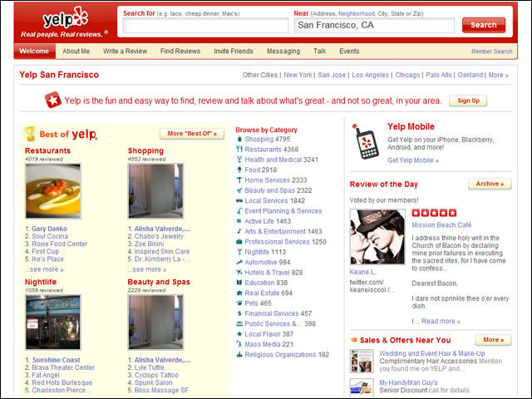Open the My HandyMan Guy's offer link
Screen dimensions: 532x399
pos(408,382)
